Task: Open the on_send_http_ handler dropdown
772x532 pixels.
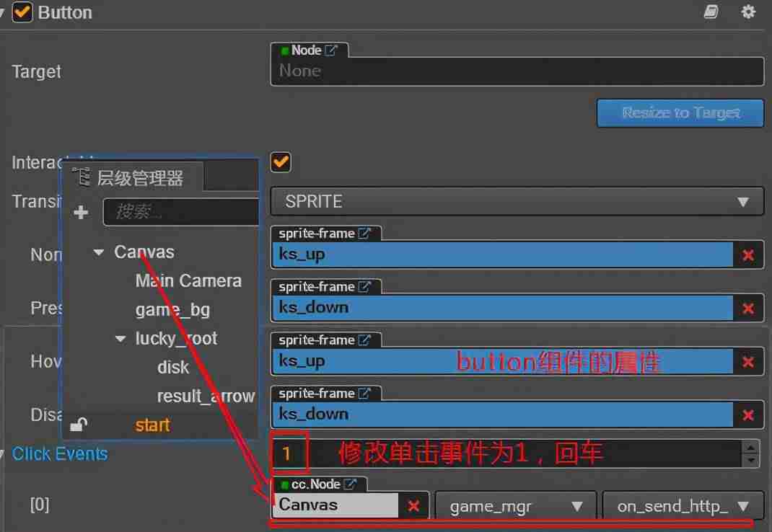Action: tap(683, 506)
